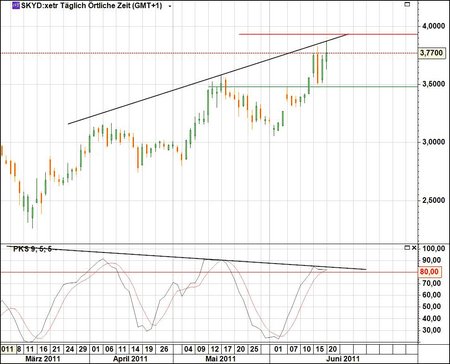Select the 3,5000 price axis label
Image resolution: width=450 pixels, height=364 pixels.
coord(433,84)
